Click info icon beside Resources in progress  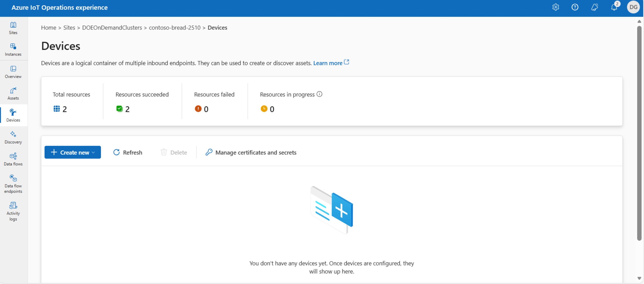pos(319,94)
